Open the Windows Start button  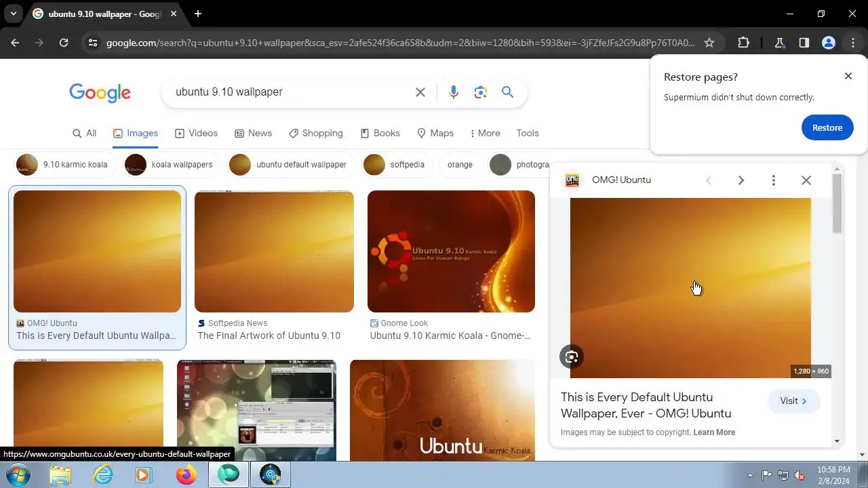click(x=18, y=474)
